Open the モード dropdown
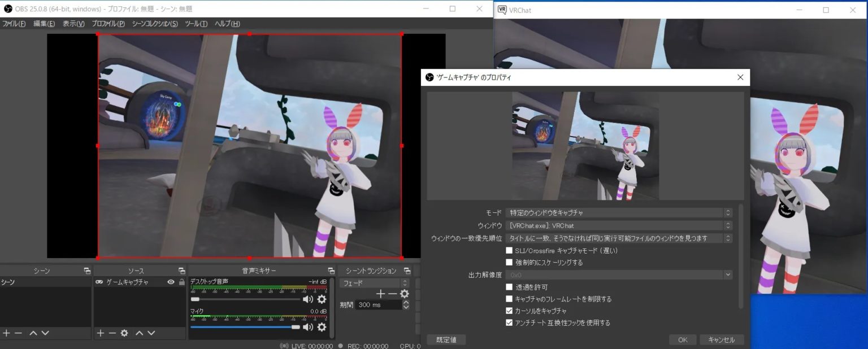This screenshot has height=349, width=868. click(616, 212)
